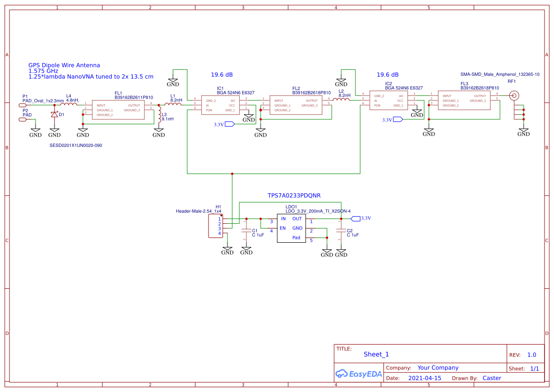Select the SMA connector symbol RF1

tap(515, 95)
